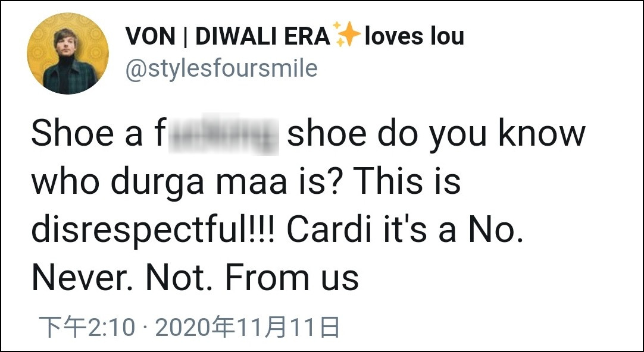Click the @stylesfoursmile handle
Screen dimensions: 644x352
coord(221,69)
